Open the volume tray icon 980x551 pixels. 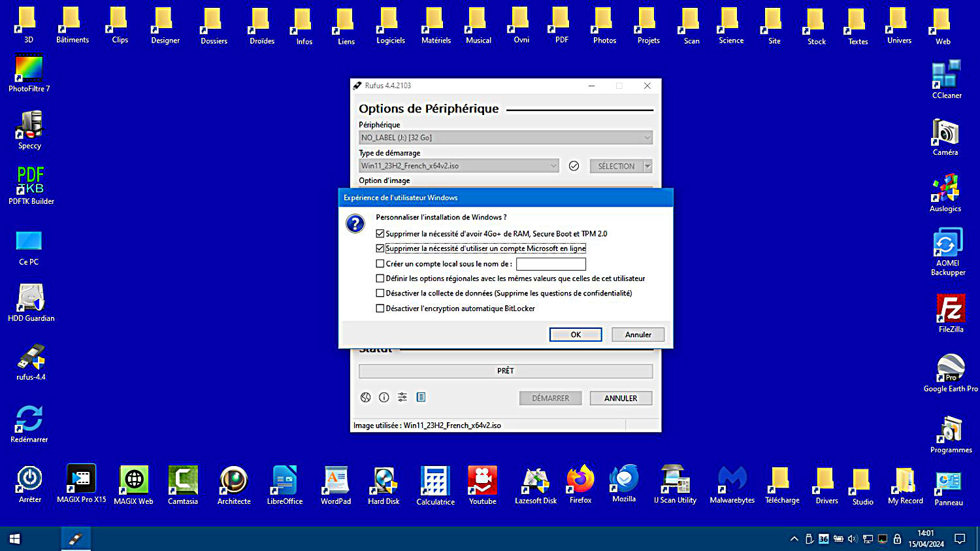click(x=853, y=539)
